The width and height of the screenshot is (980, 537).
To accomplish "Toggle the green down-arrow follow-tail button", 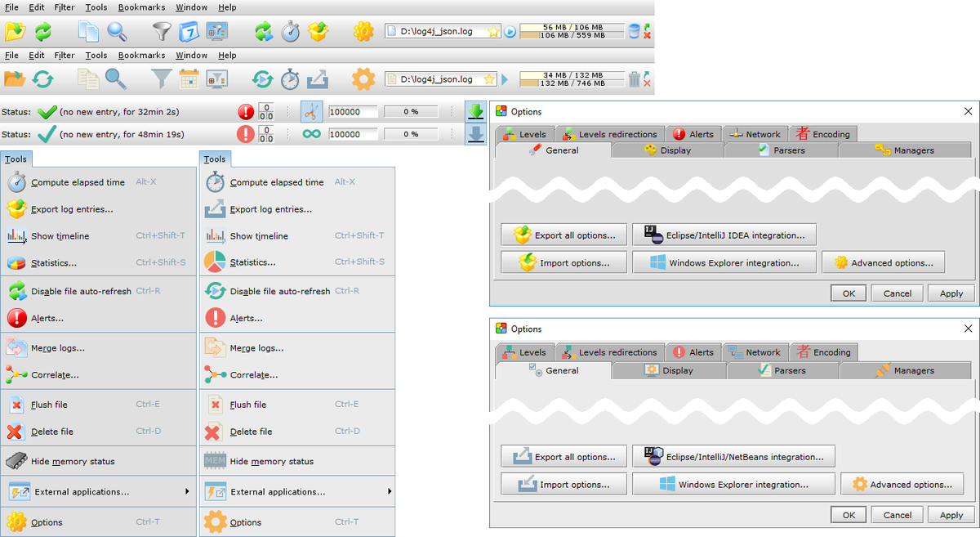I will tap(475, 112).
